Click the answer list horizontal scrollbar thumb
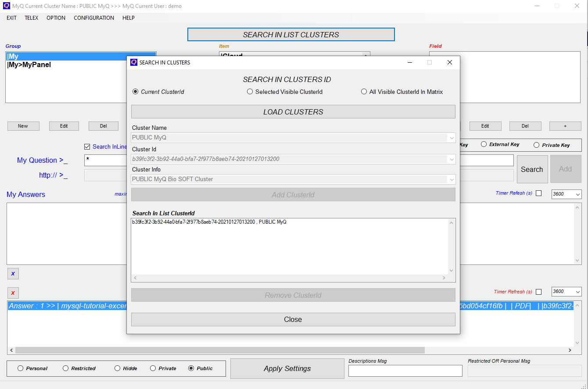Viewport: 588px width, 389px height. coord(220,350)
